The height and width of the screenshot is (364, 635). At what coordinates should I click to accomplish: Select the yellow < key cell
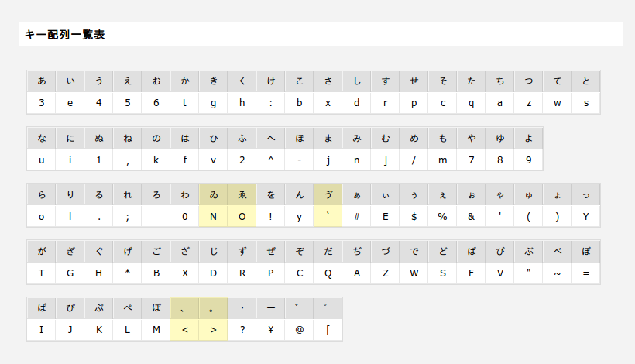pos(184,330)
